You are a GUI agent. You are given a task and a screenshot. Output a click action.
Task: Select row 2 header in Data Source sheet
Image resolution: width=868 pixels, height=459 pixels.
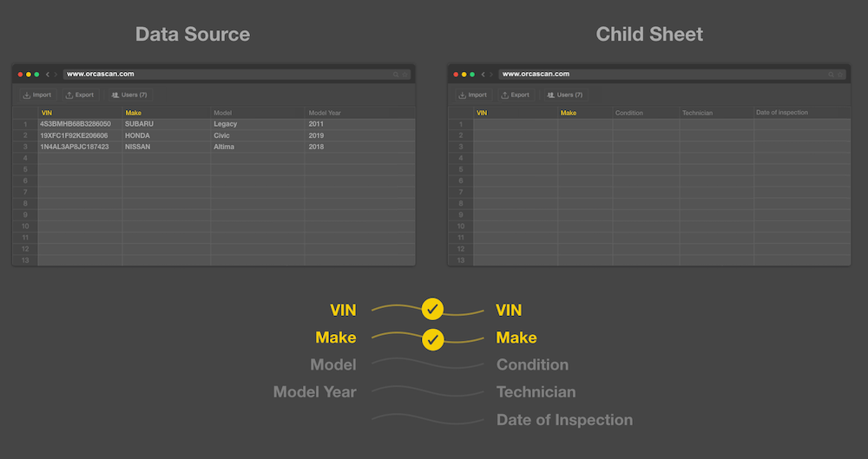[x=25, y=135]
